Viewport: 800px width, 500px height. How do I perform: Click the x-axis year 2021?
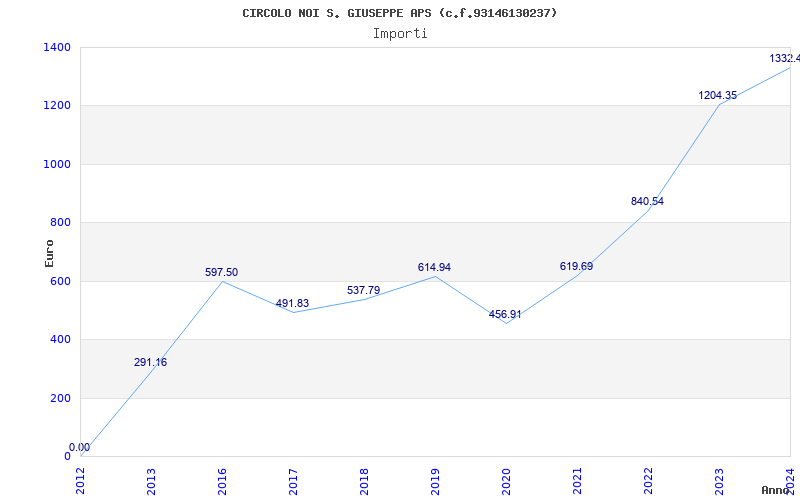pyautogui.click(x=577, y=481)
